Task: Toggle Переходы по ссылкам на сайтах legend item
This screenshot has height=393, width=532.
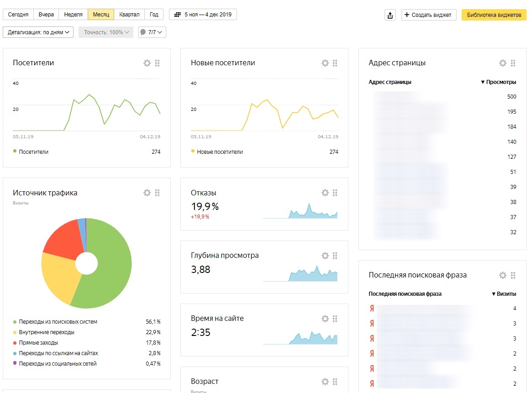Action: (58, 353)
